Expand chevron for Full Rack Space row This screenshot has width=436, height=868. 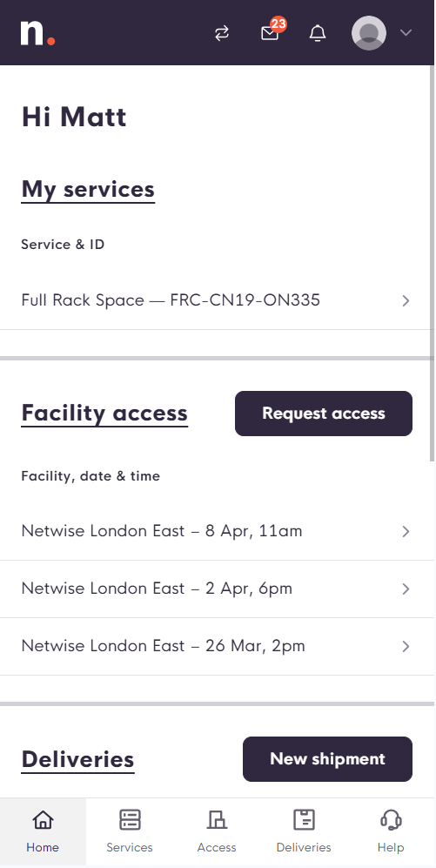[x=406, y=300]
